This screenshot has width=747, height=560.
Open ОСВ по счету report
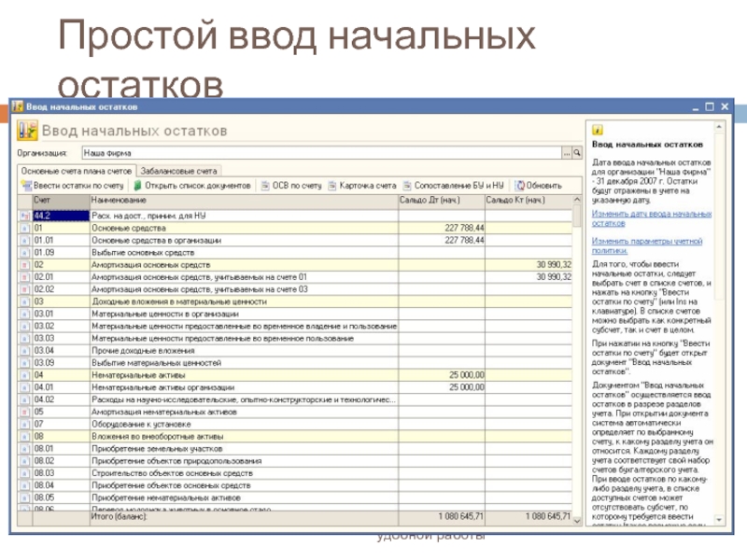[x=291, y=186]
